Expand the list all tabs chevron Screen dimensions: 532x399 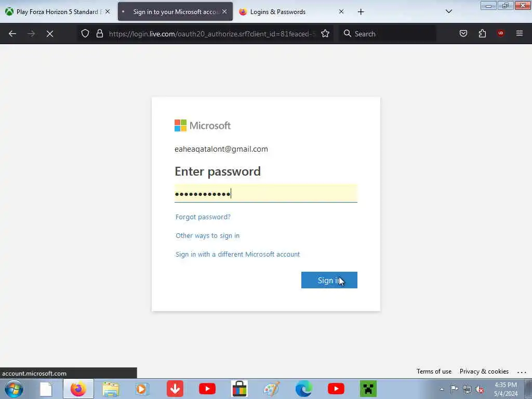click(448, 11)
